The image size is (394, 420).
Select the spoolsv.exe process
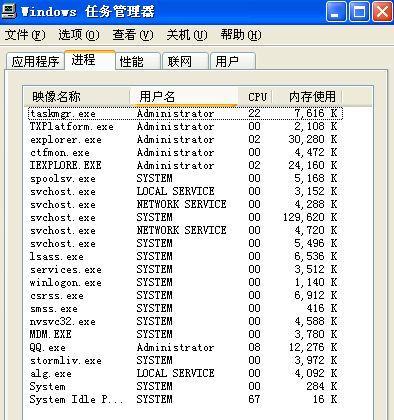(185, 178)
